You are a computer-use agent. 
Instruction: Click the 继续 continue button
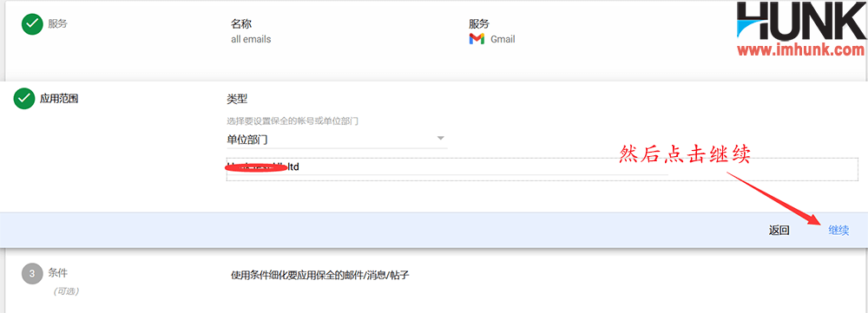(838, 231)
